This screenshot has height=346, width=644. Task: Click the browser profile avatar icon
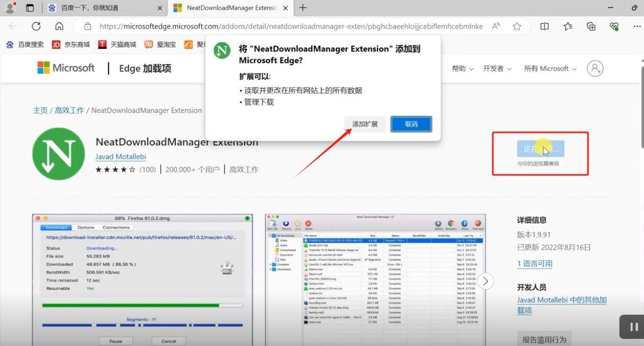click(10, 8)
